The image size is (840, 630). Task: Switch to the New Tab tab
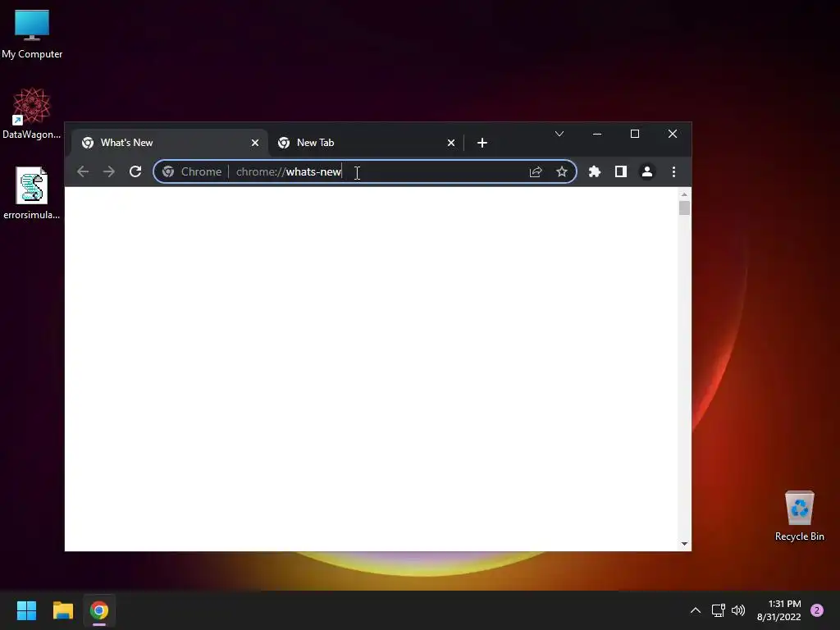click(x=365, y=143)
